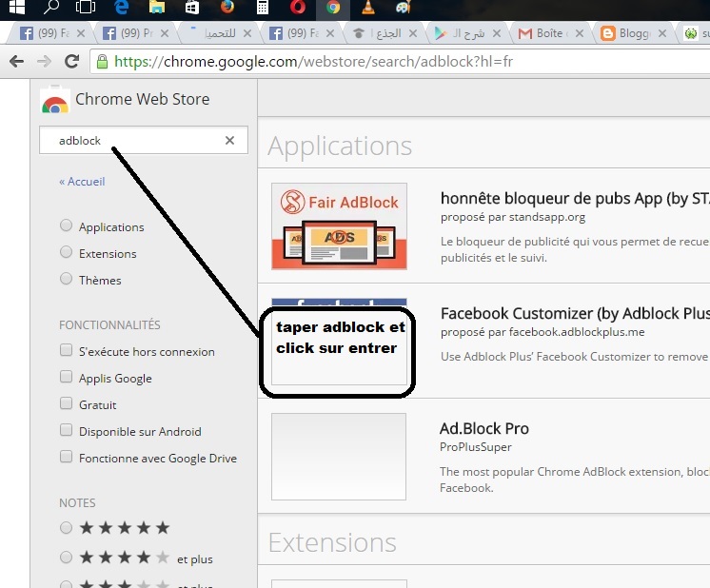Click the Fair AdBlock thumbnail image
This screenshot has width=710, height=588.
pyautogui.click(x=339, y=226)
